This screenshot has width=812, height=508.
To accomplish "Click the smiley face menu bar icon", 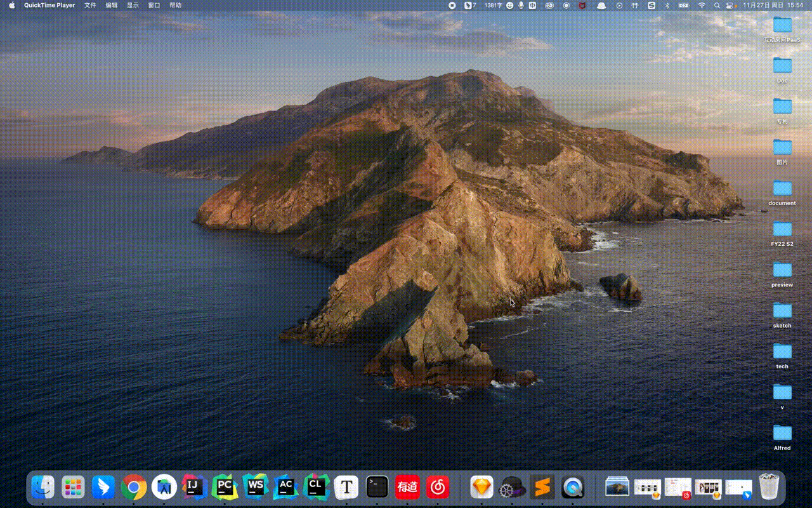I will [510, 5].
